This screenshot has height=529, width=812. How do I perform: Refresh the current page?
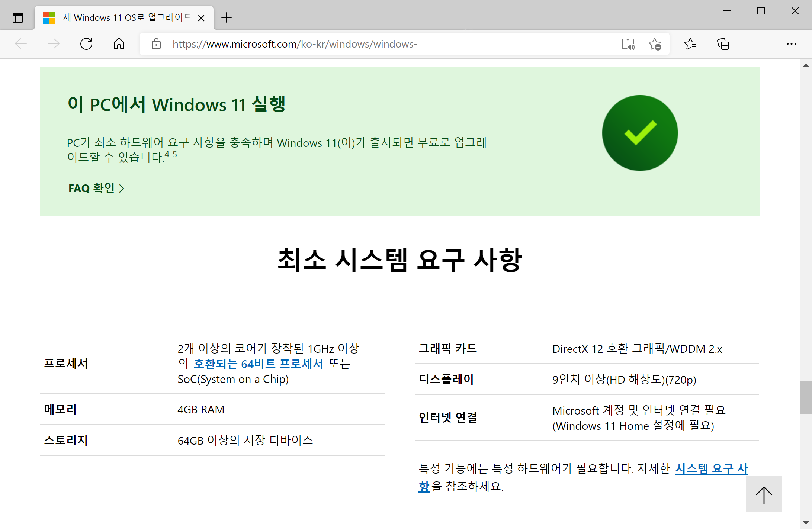86,44
